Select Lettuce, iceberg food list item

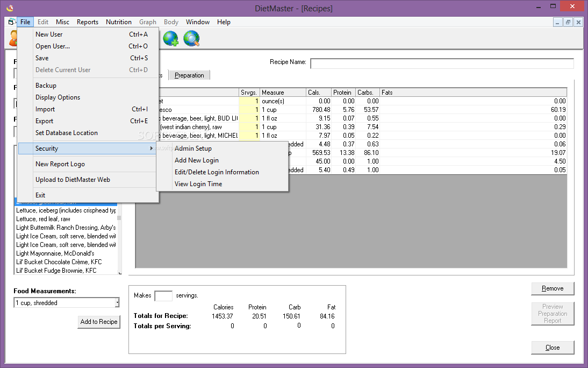(x=66, y=210)
